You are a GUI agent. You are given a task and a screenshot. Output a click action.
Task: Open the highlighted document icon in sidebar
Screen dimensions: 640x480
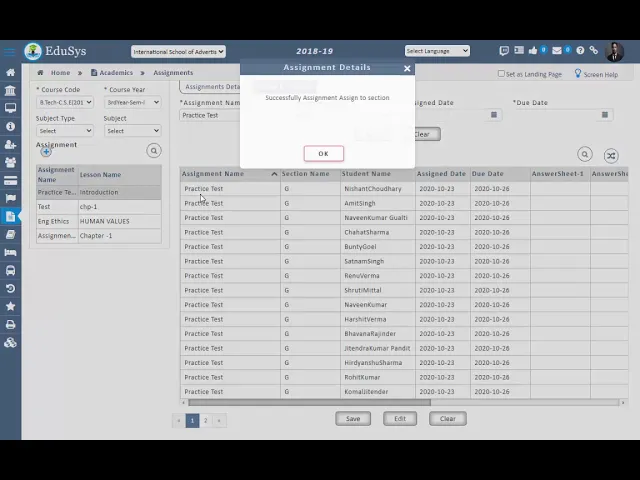[10, 216]
